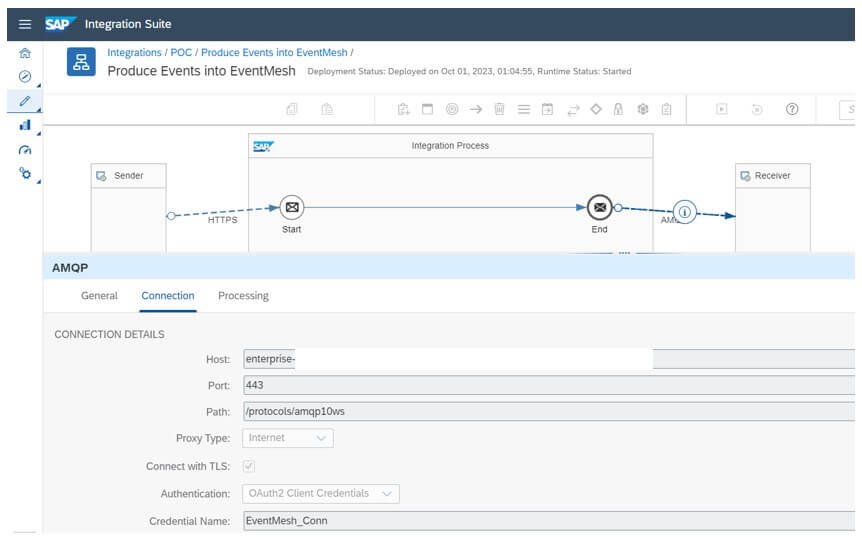Open the Proxy Type dropdown

click(x=288, y=438)
